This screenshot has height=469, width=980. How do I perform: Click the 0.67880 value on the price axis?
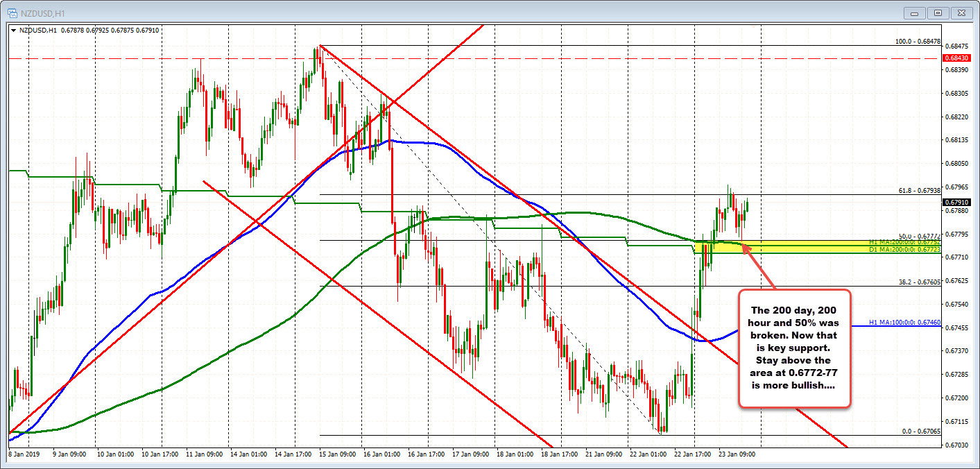click(x=958, y=210)
